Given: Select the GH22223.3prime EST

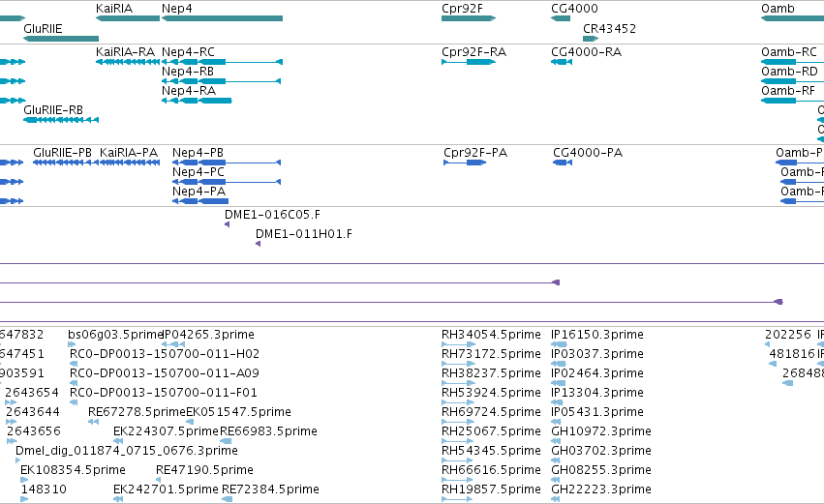Looking at the screenshot, I should (556, 499).
